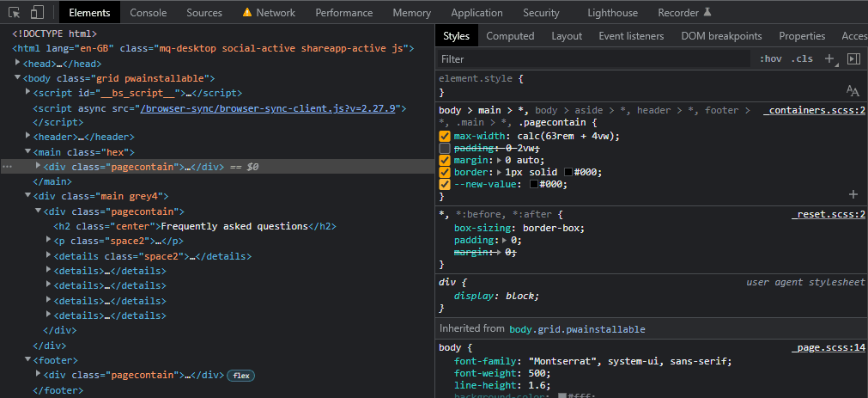Expand the border shorthand triangle

tap(500, 173)
